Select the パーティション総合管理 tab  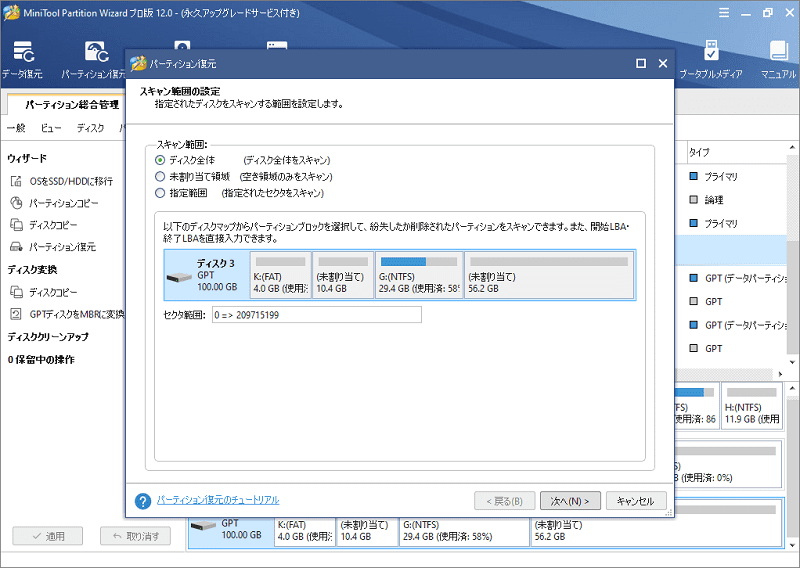click(66, 105)
